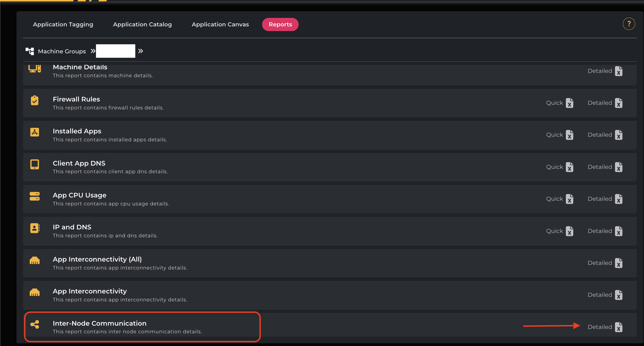Click the Machine Groups hierarchy icon
Image resolution: width=644 pixels, height=346 pixels.
pos(30,51)
